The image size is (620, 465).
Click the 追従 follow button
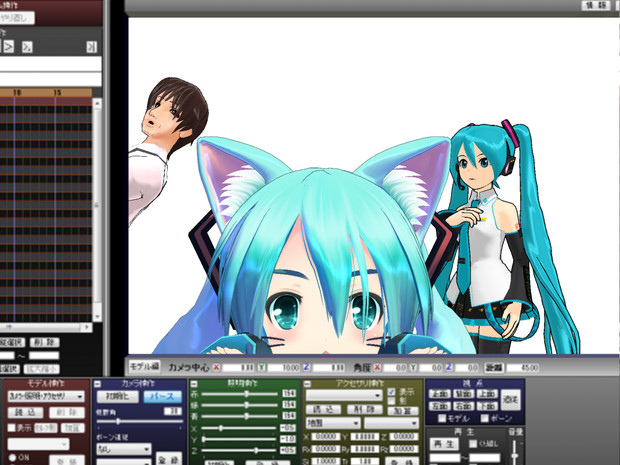coord(510,400)
